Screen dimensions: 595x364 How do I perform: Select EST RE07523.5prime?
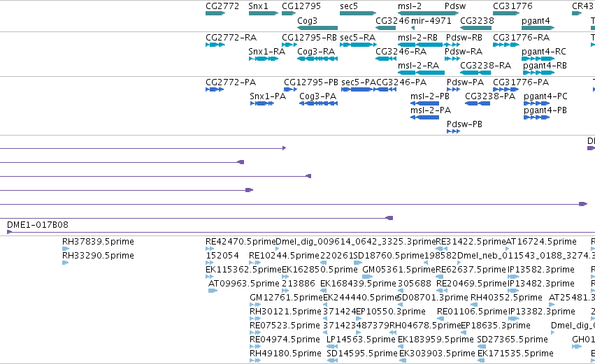pos(255,333)
